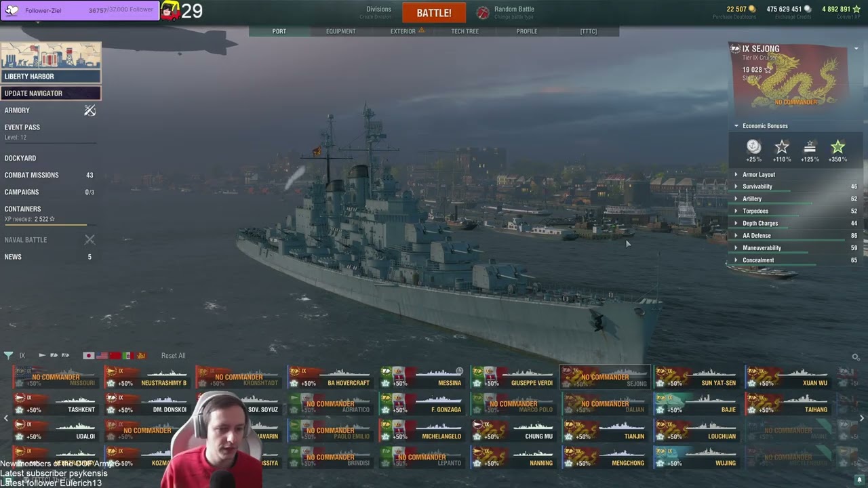
Task: Click the crossed-swords icon beside Naval Battle
Action: 90,239
